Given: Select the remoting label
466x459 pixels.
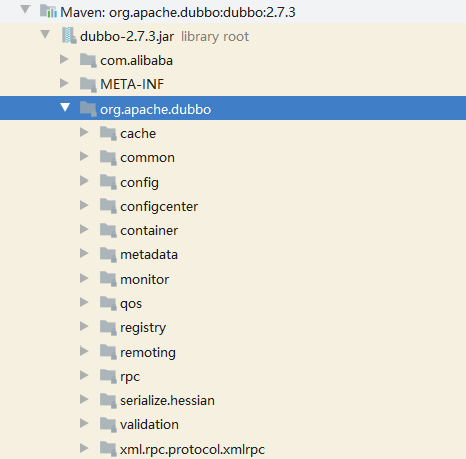Looking at the screenshot, I should [148, 353].
